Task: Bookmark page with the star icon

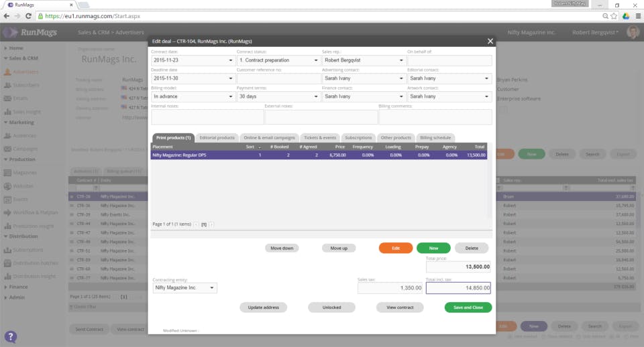Action: click(614, 16)
